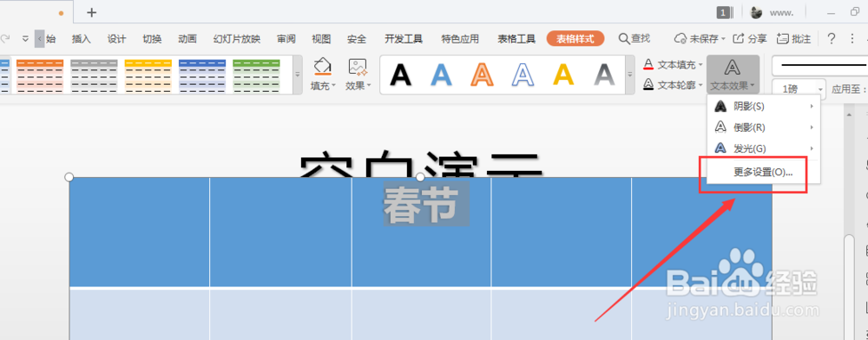Click the table's top-left corner handle
Viewport: 868px width, 340px height.
[69, 177]
